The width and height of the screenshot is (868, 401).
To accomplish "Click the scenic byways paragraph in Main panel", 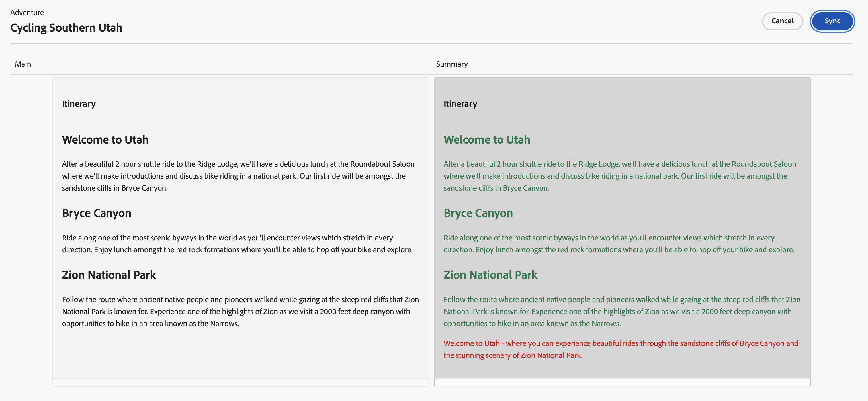I will point(237,244).
